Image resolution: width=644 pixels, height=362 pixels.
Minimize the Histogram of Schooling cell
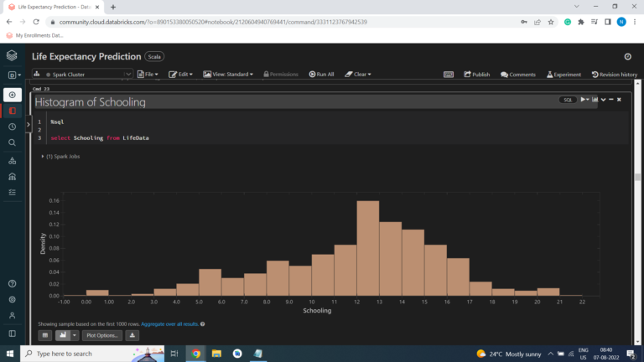coord(610,100)
